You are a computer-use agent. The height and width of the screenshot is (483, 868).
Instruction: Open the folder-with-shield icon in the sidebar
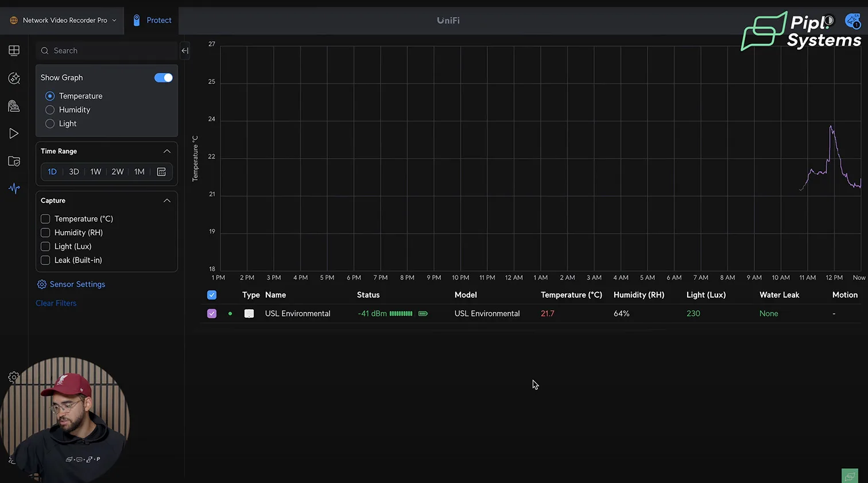click(x=14, y=161)
